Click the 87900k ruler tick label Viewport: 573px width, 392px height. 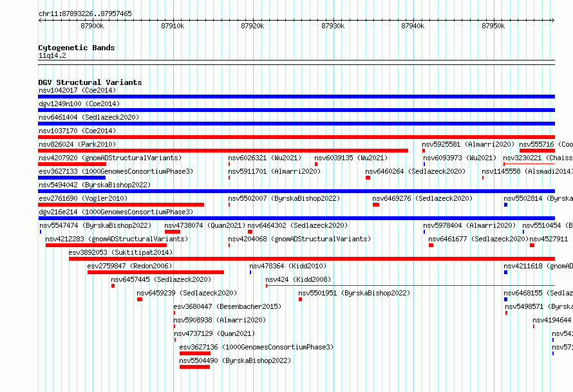point(92,26)
